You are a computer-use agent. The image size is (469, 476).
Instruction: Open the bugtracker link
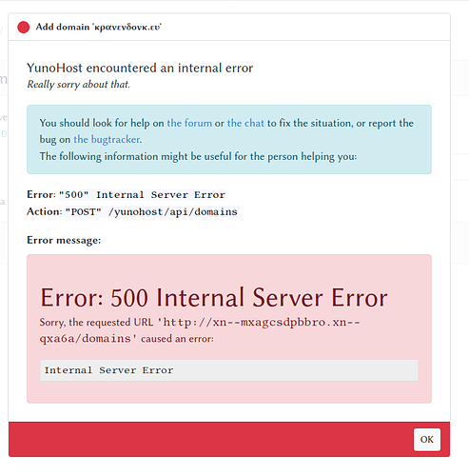[107, 140]
